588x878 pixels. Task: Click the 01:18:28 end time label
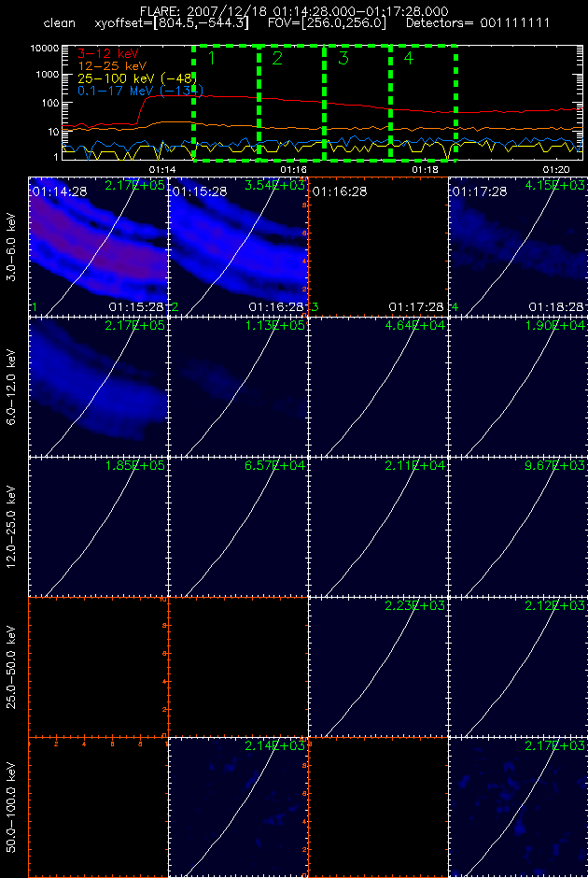coord(556,307)
